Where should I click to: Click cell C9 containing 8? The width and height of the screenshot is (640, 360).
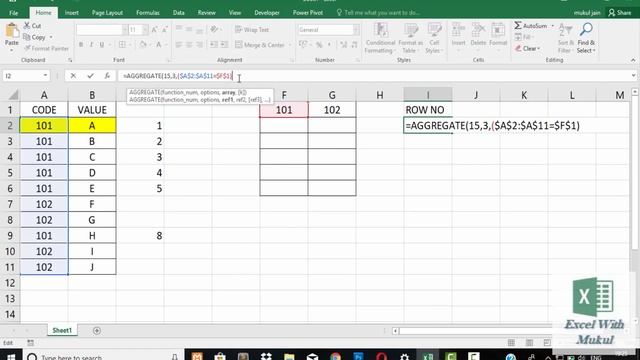pos(140,236)
